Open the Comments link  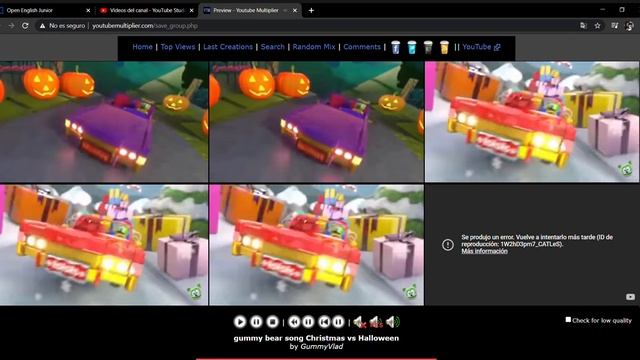362,47
